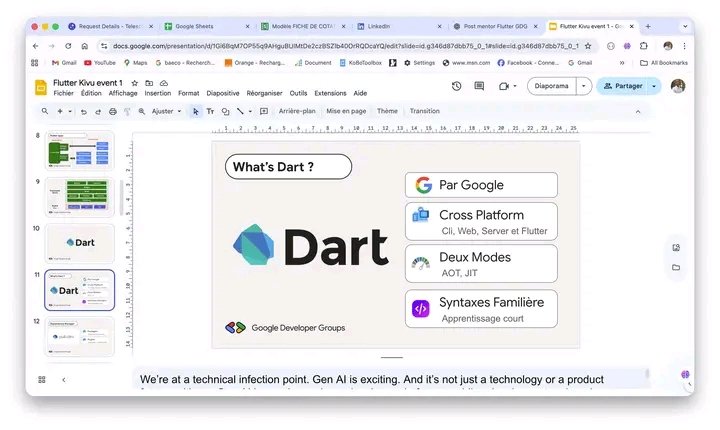Click the print icon
This screenshot has width=720, height=430.
(113, 112)
